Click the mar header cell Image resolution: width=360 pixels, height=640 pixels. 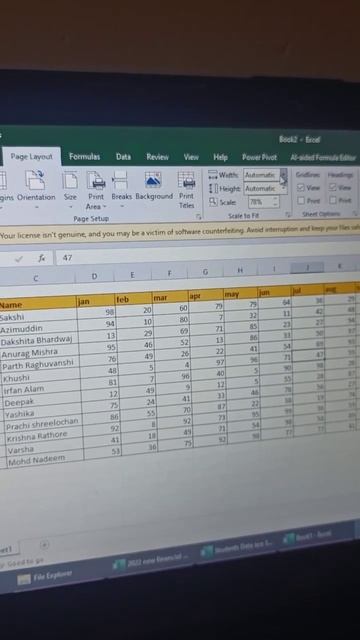pos(171,297)
